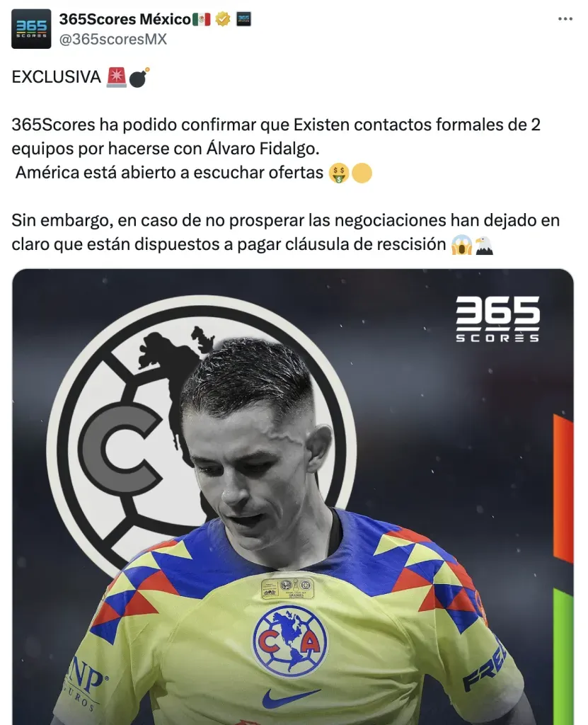
Task: Click the EXCLUSIVA headline text
Action: pyautogui.click(x=57, y=76)
